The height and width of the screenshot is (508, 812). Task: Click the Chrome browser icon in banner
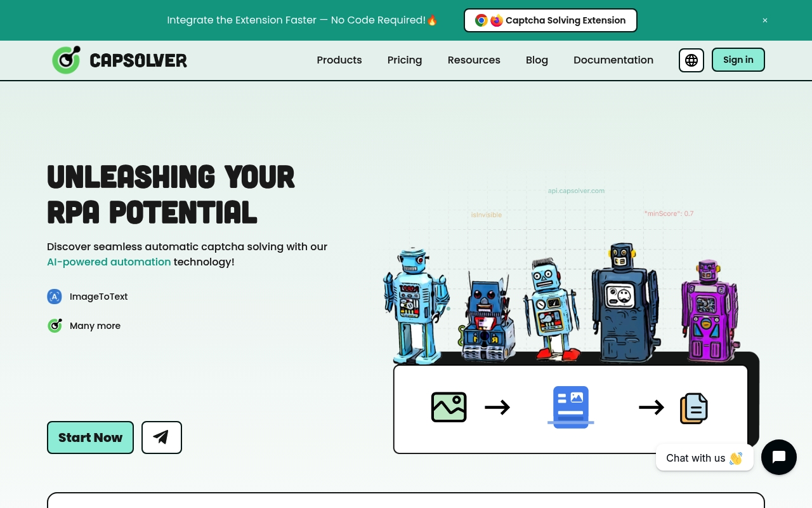pos(481,20)
